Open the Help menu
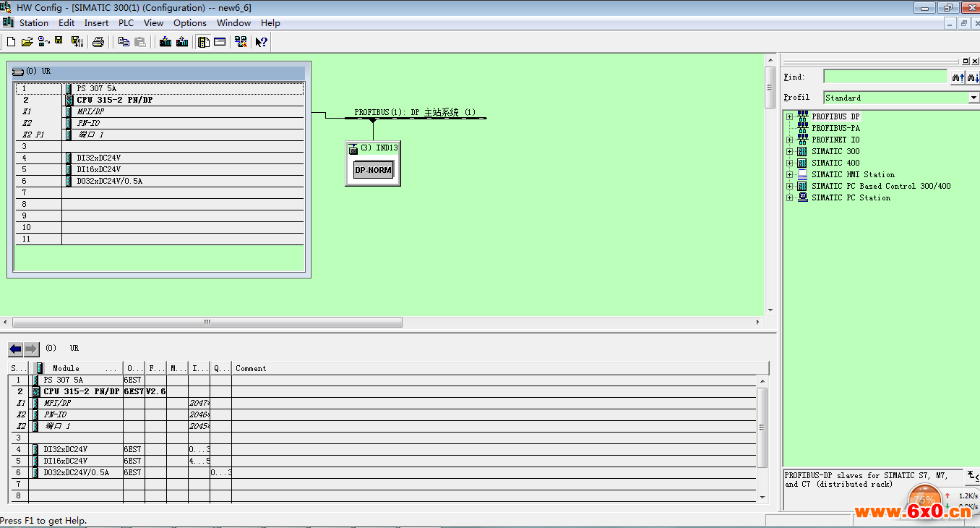Screen dimensions: 980x528 tap(270, 23)
